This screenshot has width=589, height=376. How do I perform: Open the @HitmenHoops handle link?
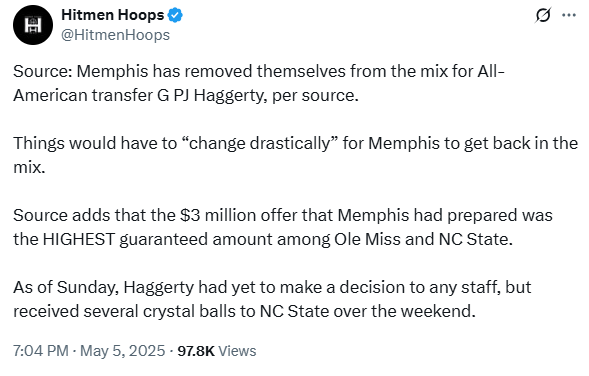click(115, 35)
